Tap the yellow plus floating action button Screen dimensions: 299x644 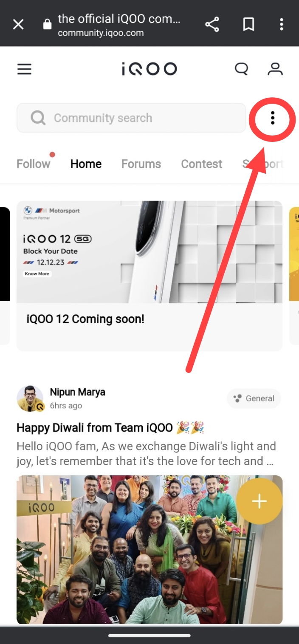pos(259,501)
